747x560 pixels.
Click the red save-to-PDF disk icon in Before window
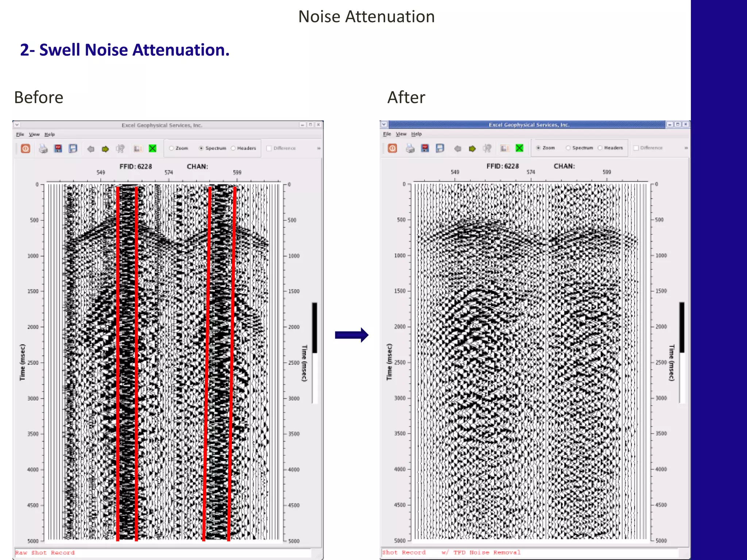click(x=58, y=148)
